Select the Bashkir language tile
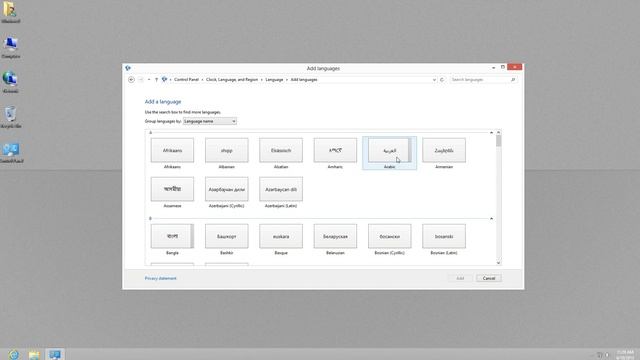Image resolution: width=640 pixels, height=360 pixels. 227,240
